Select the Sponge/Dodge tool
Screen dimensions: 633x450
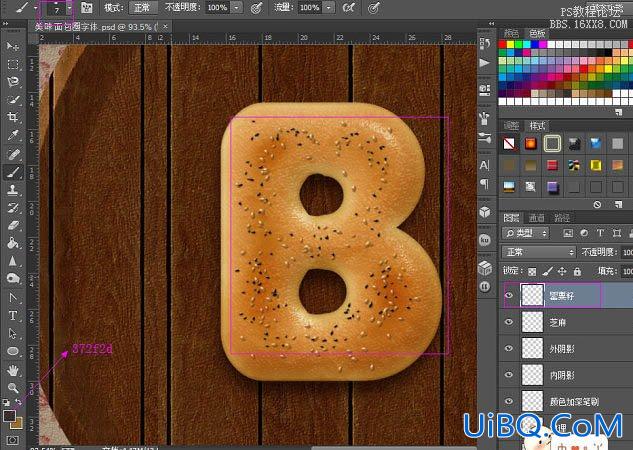(13, 278)
